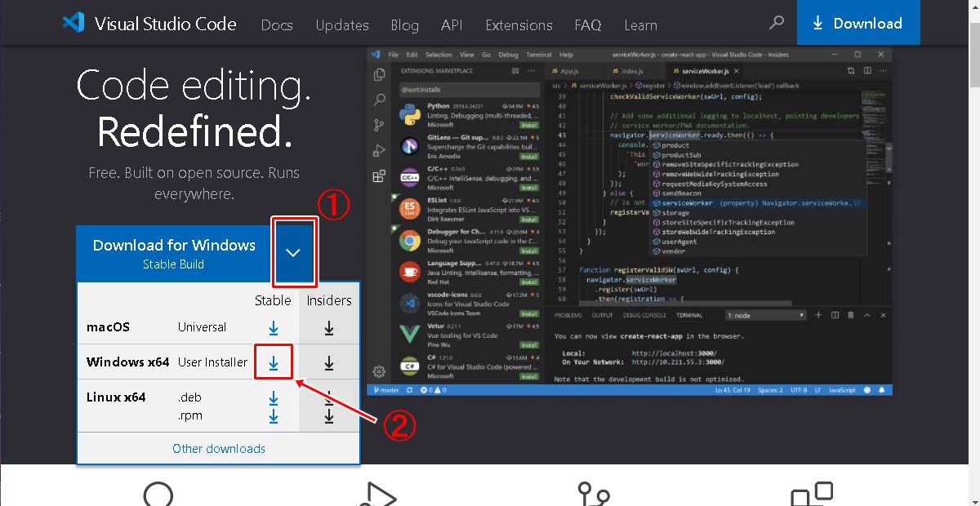This screenshot has height=506, width=980.
Task: Download the Windows x64 Insiders build
Action: 329,362
